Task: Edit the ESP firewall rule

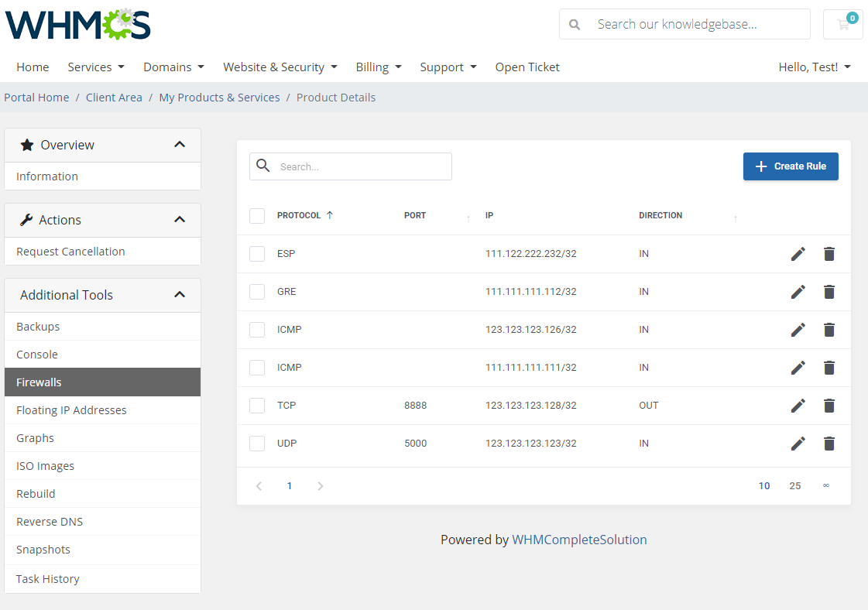Action: (x=798, y=254)
